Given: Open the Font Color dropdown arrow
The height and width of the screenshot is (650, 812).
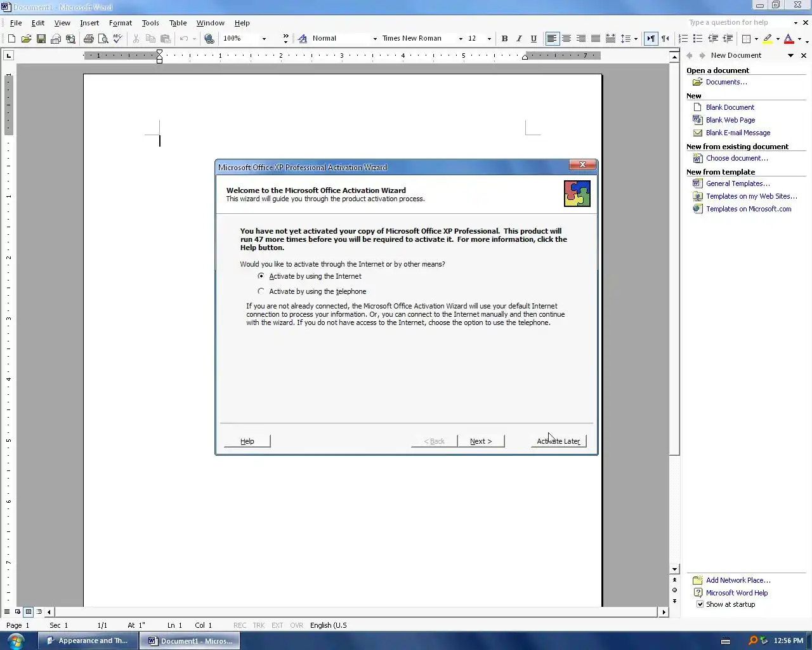Looking at the screenshot, I should pyautogui.click(x=799, y=39).
